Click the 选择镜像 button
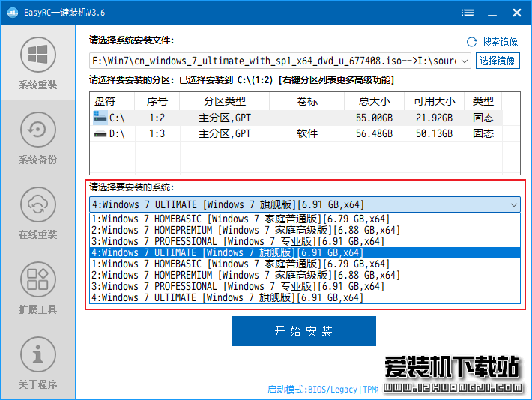The image size is (532, 400). coord(498,61)
